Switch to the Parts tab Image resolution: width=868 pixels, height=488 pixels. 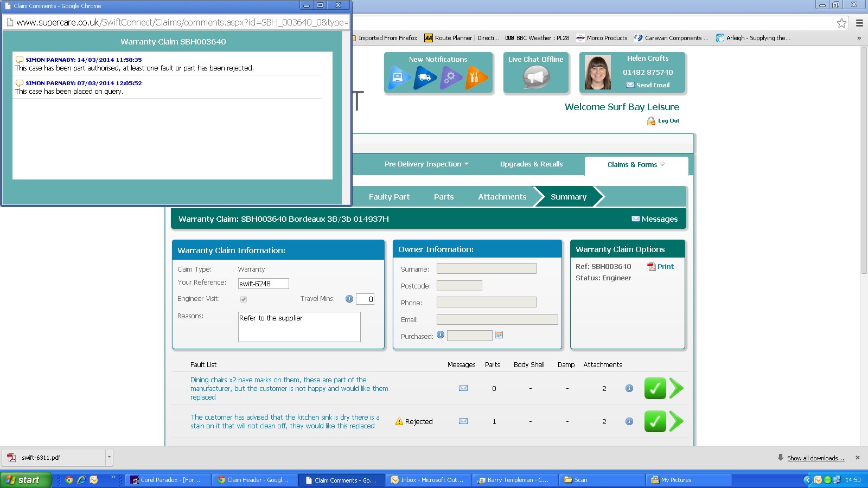click(x=444, y=197)
